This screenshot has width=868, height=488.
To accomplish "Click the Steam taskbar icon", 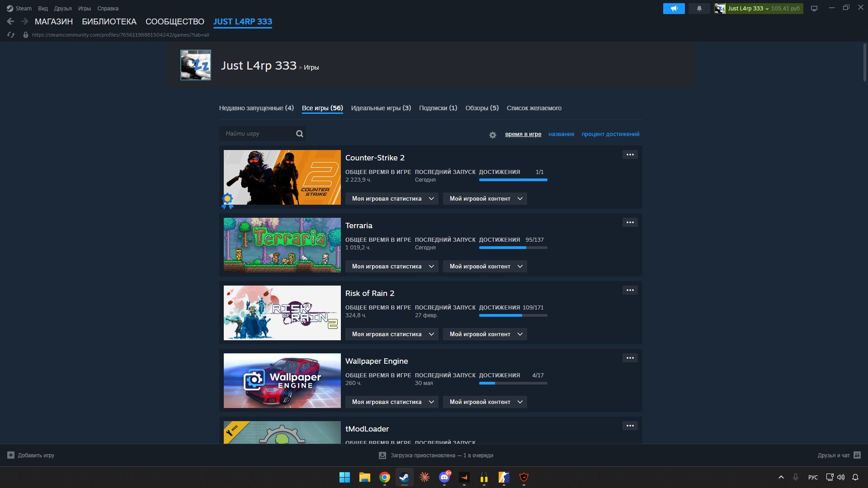I will tap(405, 477).
